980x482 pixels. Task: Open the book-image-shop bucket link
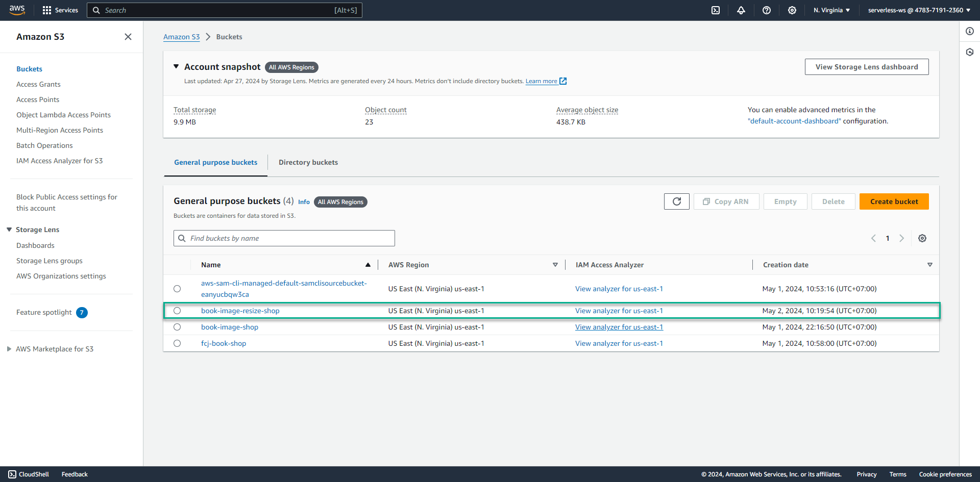pos(230,327)
